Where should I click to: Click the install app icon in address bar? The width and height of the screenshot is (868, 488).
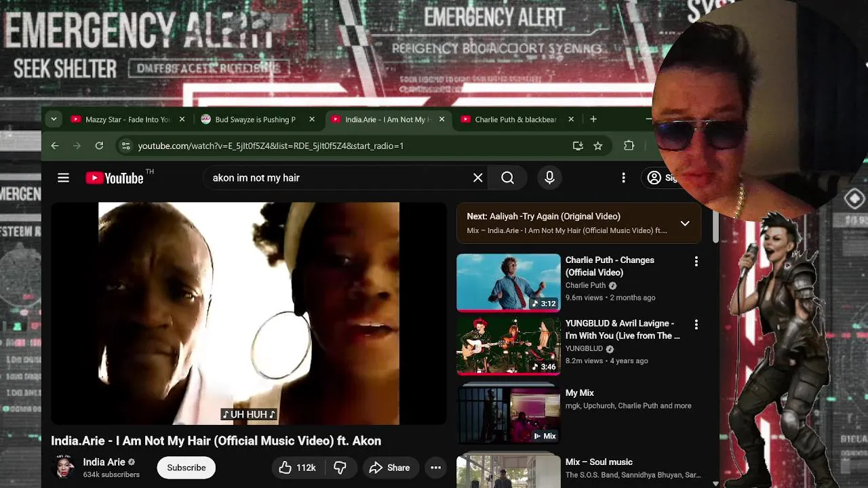pyautogui.click(x=578, y=146)
